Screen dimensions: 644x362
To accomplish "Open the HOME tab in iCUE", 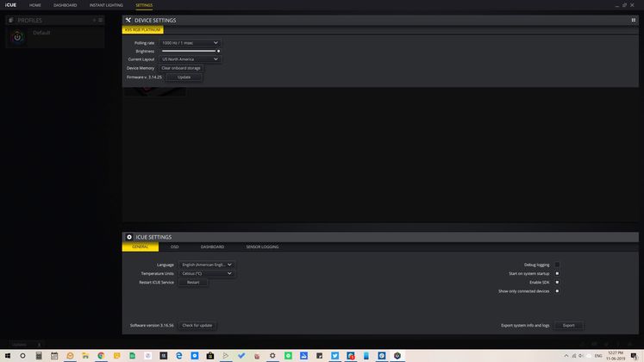I will coord(34,5).
